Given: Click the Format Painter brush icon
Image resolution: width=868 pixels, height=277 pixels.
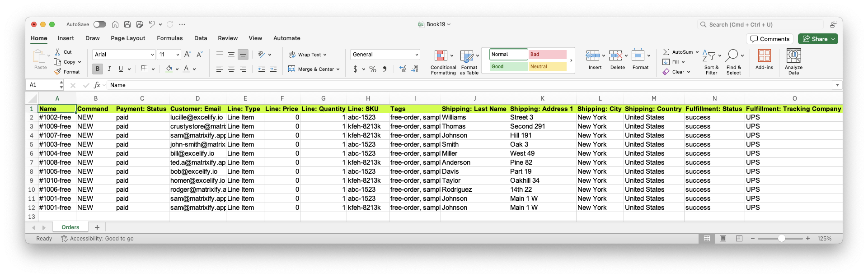Looking at the screenshot, I should 58,72.
